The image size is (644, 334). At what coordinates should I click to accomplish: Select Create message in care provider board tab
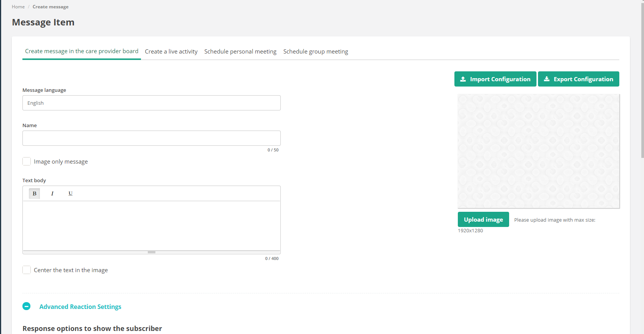pyautogui.click(x=82, y=51)
